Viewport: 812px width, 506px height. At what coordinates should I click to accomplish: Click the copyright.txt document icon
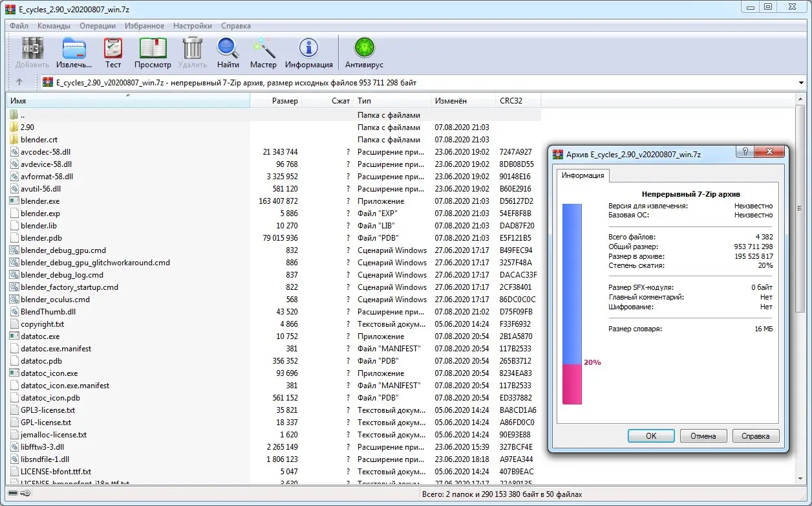(x=15, y=324)
